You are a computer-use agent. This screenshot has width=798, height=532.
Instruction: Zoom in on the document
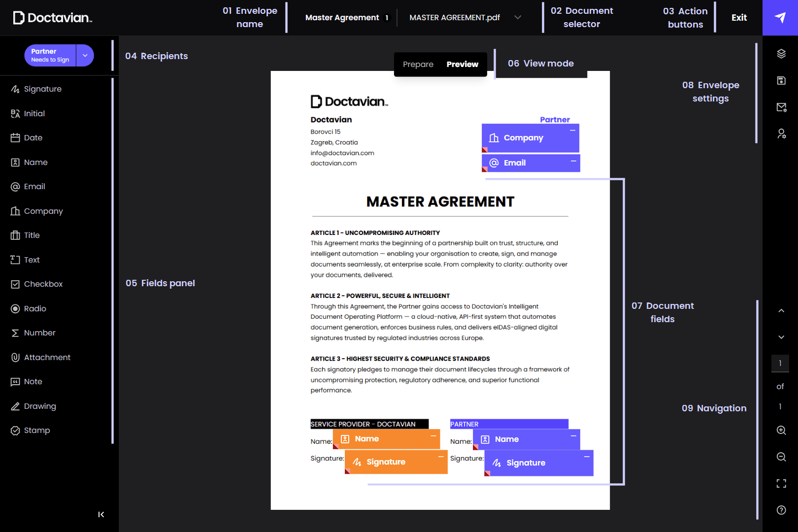[781, 430]
